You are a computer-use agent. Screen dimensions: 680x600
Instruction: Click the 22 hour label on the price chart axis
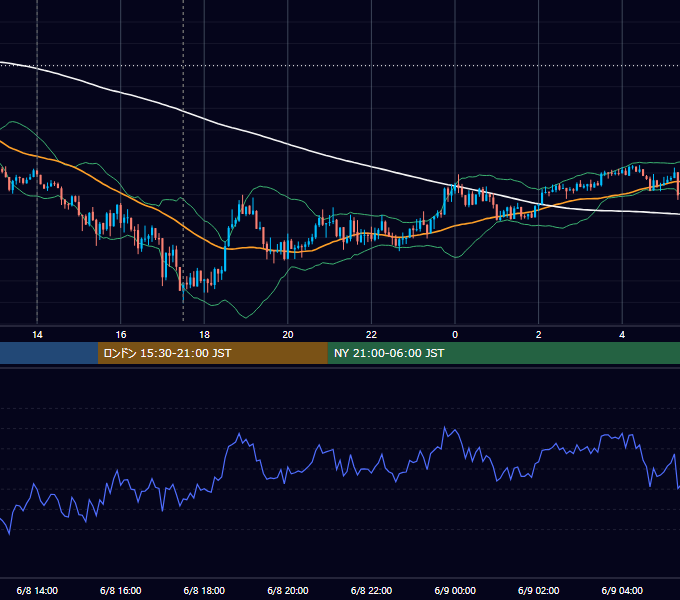(x=371, y=335)
